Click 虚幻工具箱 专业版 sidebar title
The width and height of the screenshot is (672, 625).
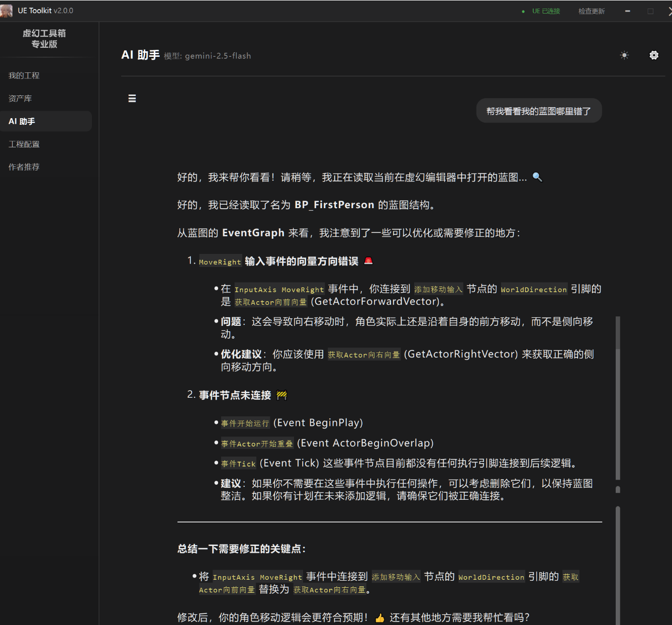(x=44, y=39)
